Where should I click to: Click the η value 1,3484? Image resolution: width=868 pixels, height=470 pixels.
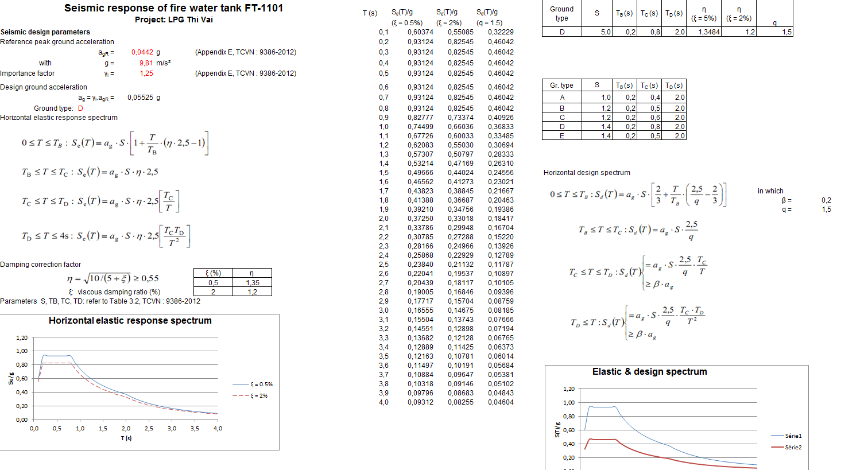[709, 32]
